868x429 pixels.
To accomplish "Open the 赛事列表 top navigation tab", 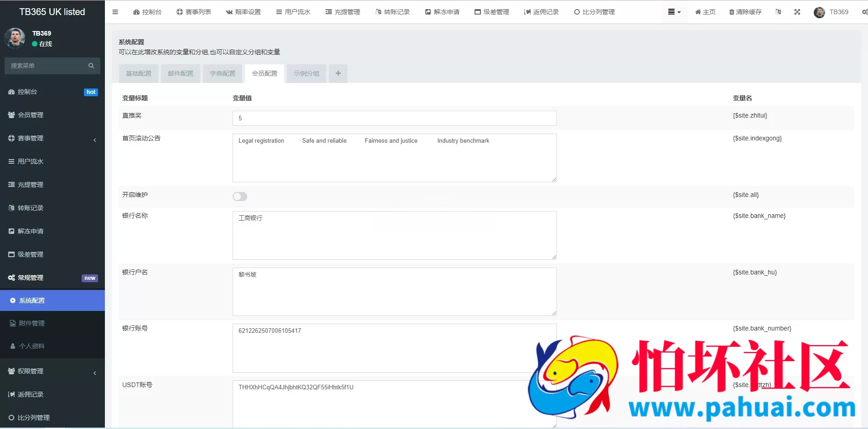I will 194,12.
